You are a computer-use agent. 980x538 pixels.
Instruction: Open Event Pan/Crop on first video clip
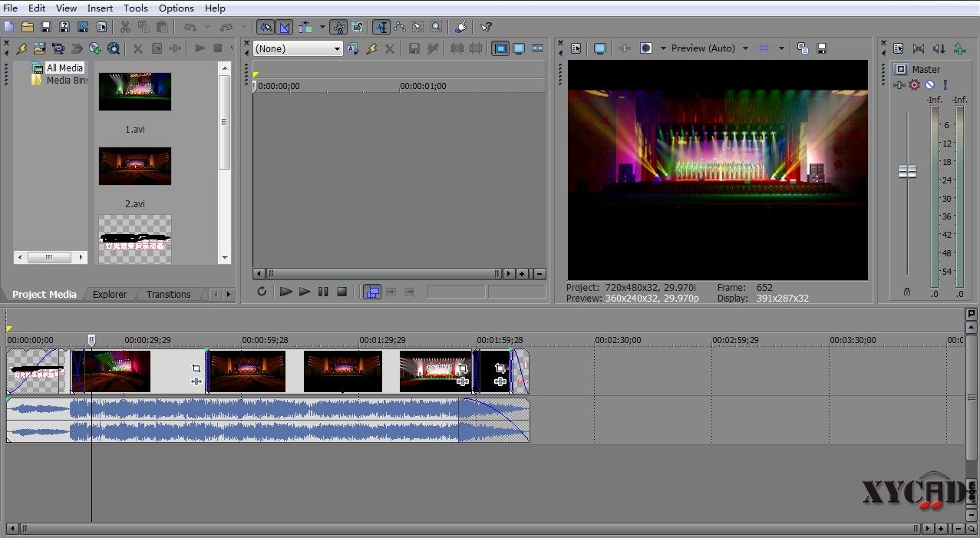coord(196,368)
